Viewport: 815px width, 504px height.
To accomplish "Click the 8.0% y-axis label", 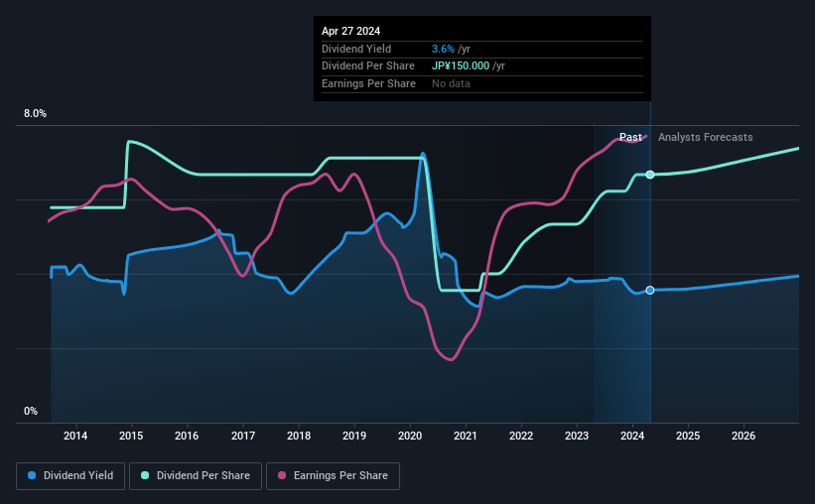I will point(35,114).
